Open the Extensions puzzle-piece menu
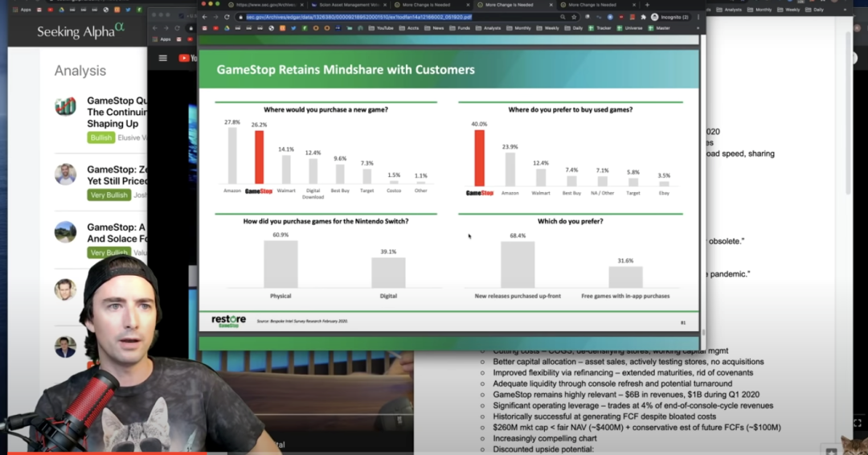Viewport: 868px width, 455px height. [x=643, y=17]
